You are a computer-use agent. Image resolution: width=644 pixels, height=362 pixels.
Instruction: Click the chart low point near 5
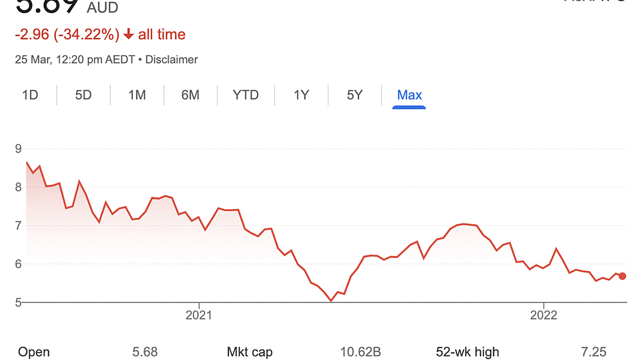(x=331, y=301)
